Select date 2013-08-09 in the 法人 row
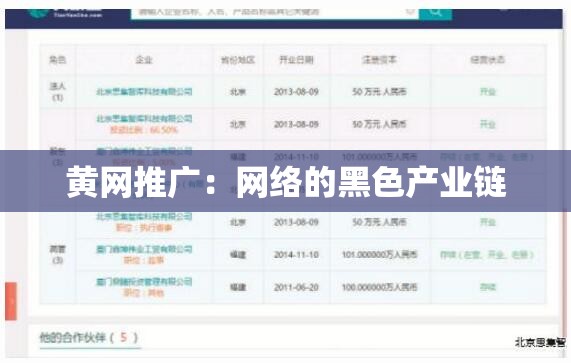The width and height of the screenshot is (571, 363). tap(296, 92)
